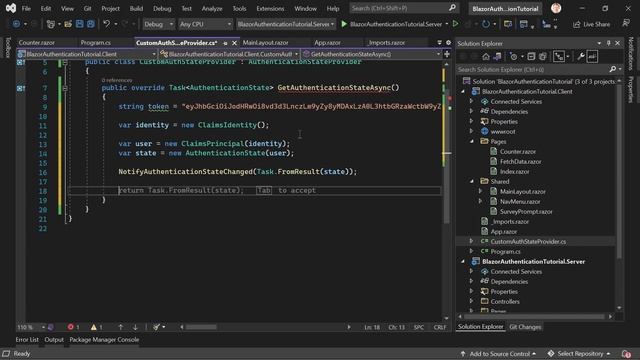Click the navigate backward arrow in the toolbar
This screenshot has height=360, width=640.
(x=16, y=24)
